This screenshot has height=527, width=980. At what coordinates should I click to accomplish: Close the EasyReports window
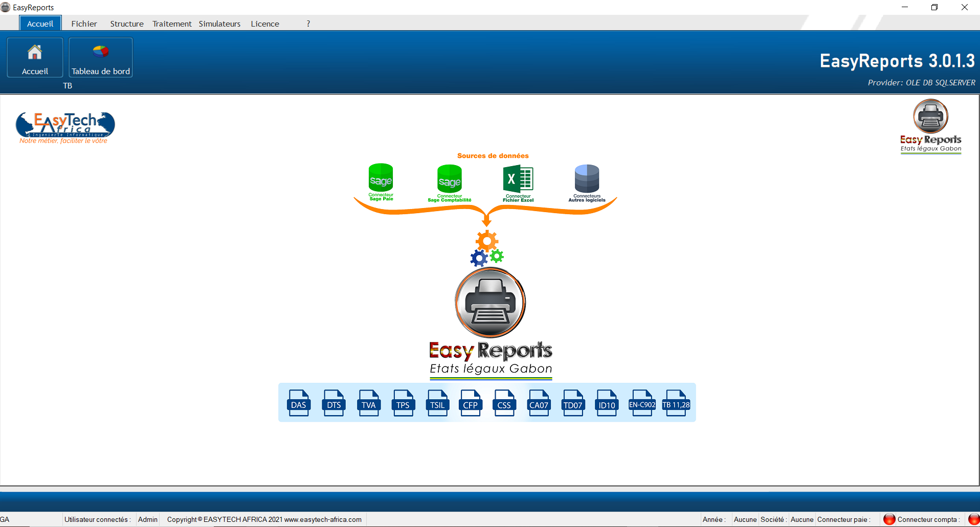965,7
